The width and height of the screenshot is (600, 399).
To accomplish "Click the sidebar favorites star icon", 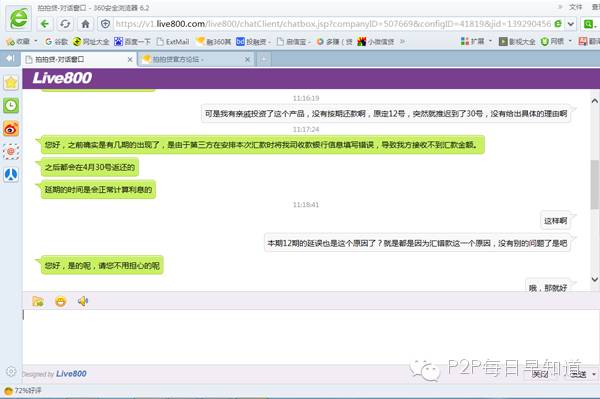I will coord(11,82).
